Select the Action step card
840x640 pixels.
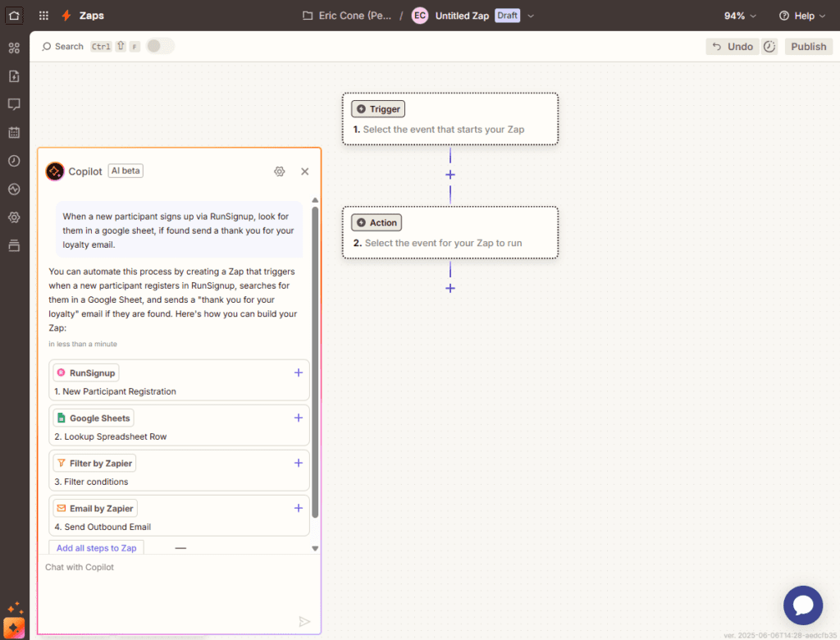[x=450, y=233]
